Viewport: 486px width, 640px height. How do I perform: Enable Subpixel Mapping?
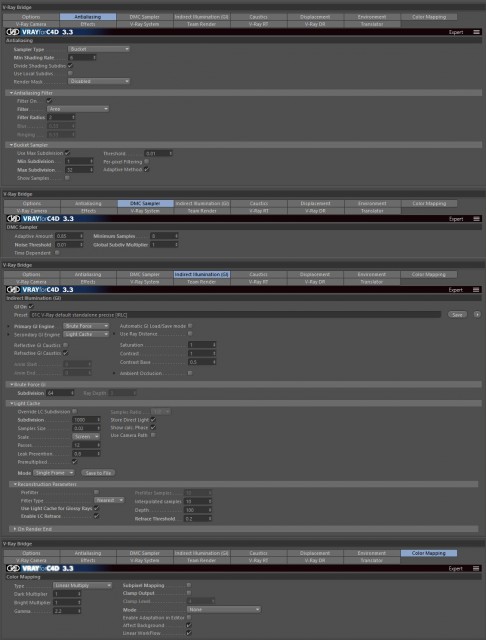189,585
